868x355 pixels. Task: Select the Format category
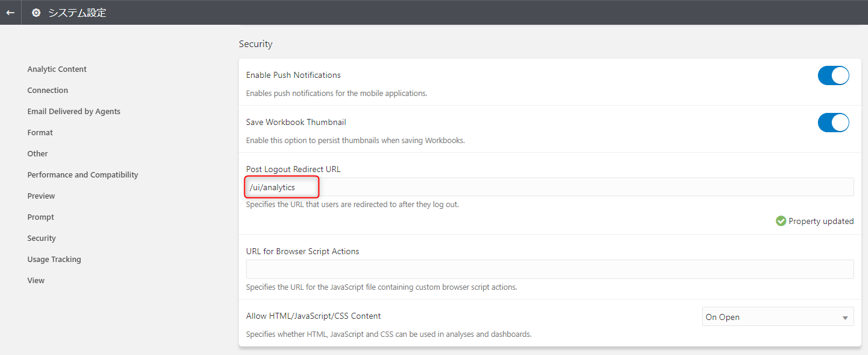click(40, 133)
